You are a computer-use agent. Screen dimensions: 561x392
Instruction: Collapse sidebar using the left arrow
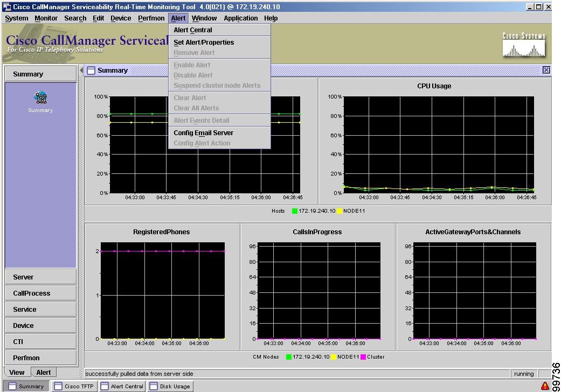point(81,70)
